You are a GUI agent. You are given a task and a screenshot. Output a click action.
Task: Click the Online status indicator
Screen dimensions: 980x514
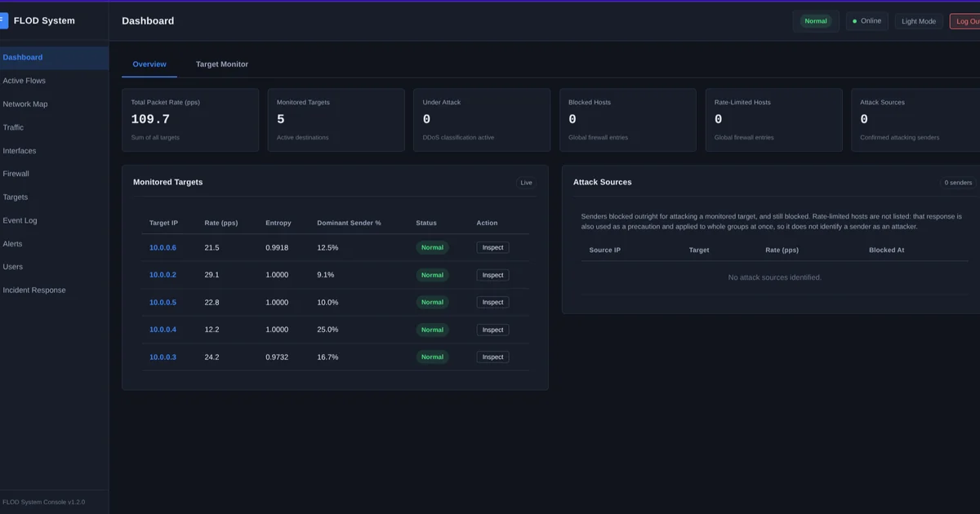tap(866, 21)
